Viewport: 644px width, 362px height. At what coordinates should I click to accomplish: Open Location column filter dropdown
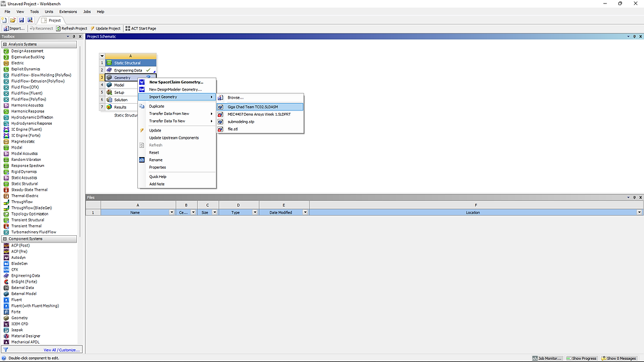[x=639, y=213]
